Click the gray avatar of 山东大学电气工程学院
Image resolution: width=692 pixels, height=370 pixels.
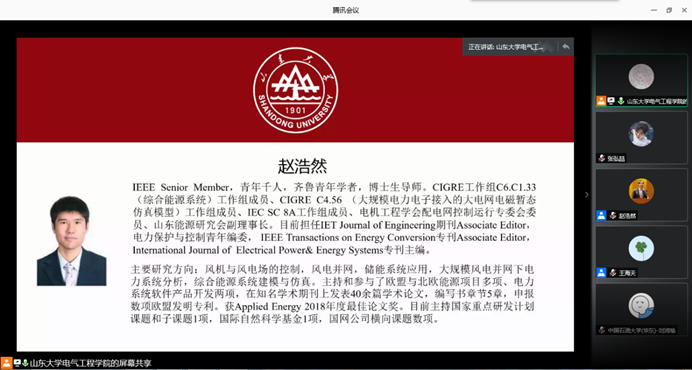[641, 76]
